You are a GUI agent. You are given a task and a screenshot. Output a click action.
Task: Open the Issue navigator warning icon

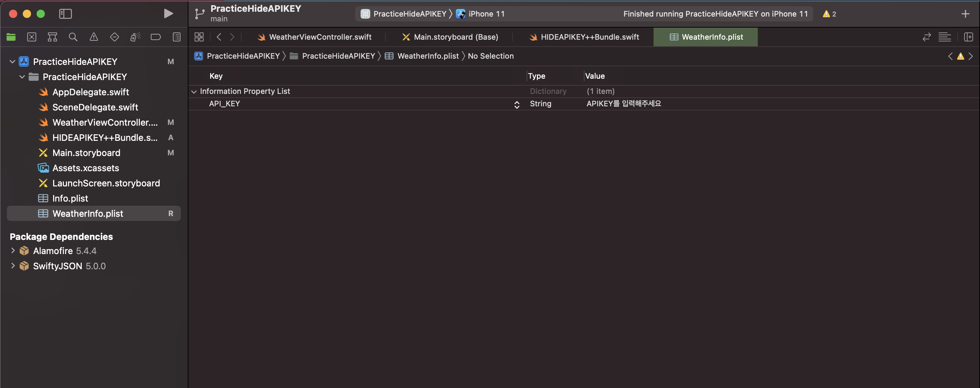click(x=94, y=37)
